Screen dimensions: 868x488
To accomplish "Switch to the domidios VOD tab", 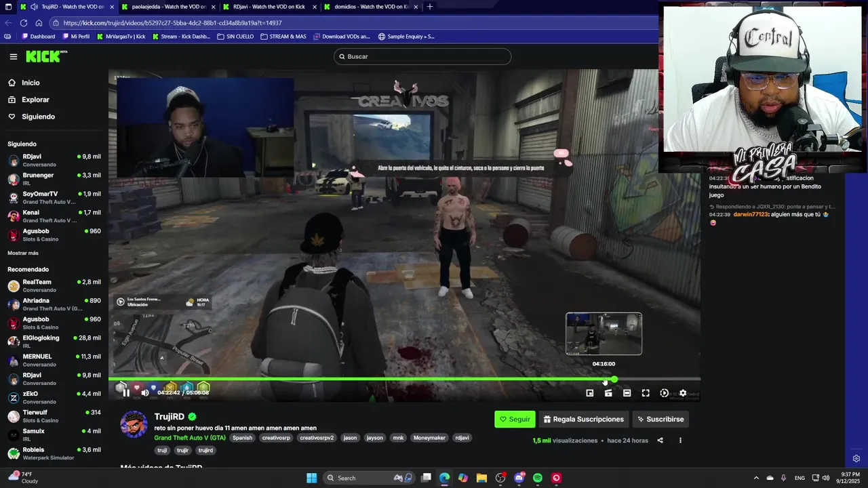I will pyautogui.click(x=371, y=7).
